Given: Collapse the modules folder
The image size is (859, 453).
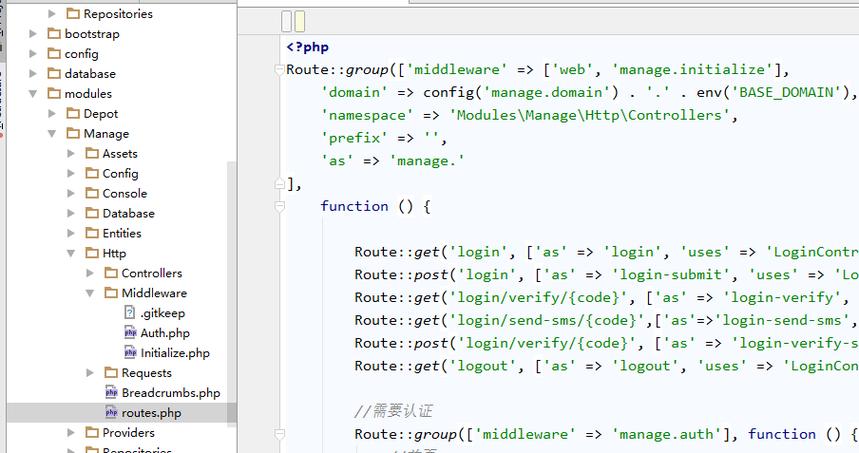Looking at the screenshot, I should tap(33, 94).
